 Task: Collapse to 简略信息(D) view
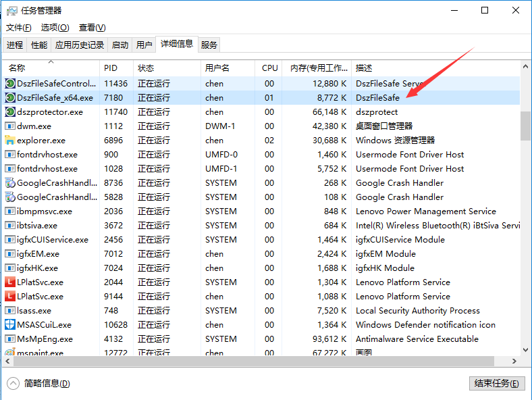(x=38, y=384)
